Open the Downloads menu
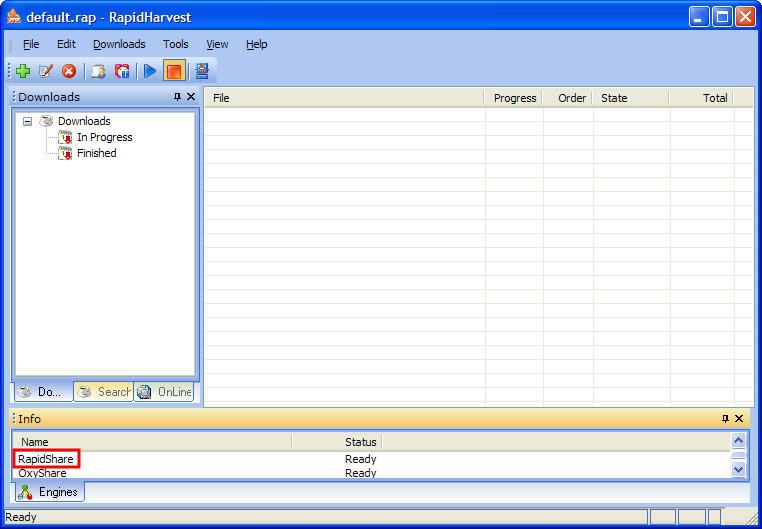This screenshot has height=529, width=762. tap(119, 44)
